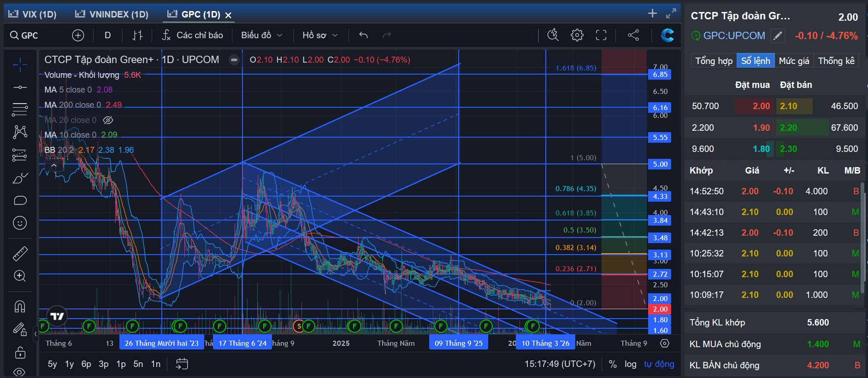Toggle percent scale mode
868x378 pixels.
point(613,364)
